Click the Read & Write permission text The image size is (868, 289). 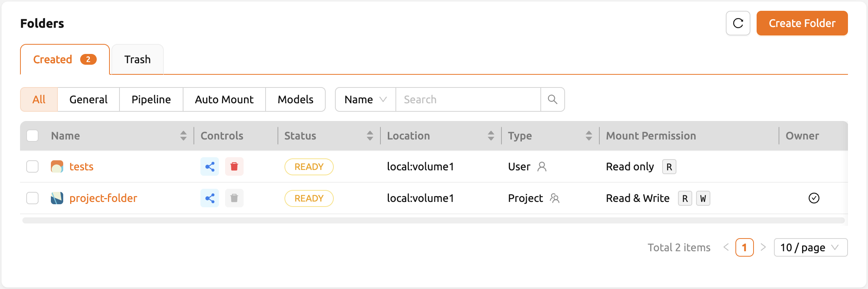pyautogui.click(x=638, y=198)
